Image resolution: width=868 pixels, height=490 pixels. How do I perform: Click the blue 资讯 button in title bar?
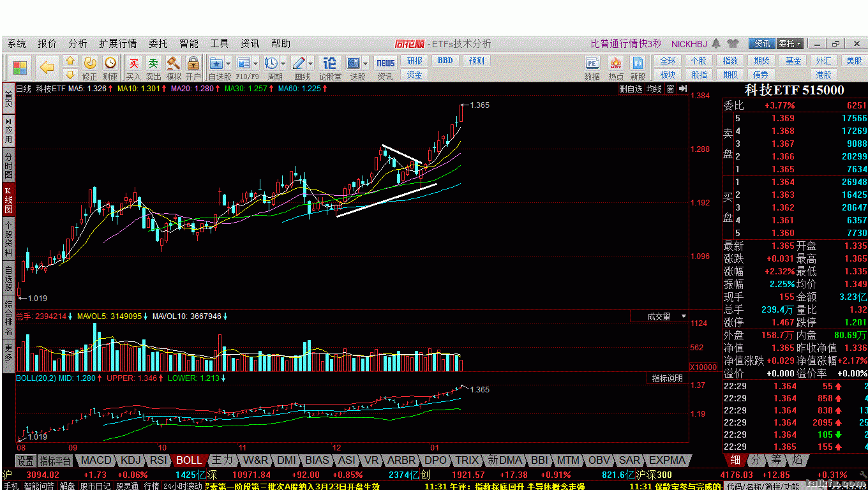coord(762,43)
